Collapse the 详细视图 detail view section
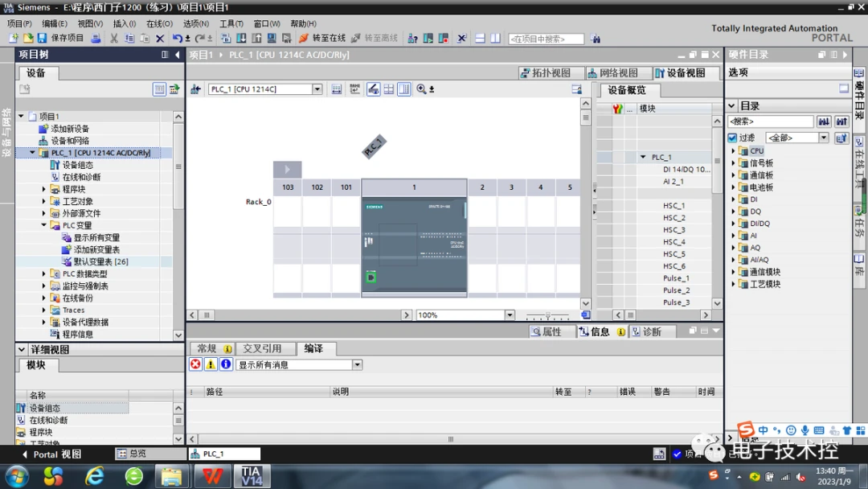Image resolution: width=868 pixels, height=489 pixels. pos(21,349)
